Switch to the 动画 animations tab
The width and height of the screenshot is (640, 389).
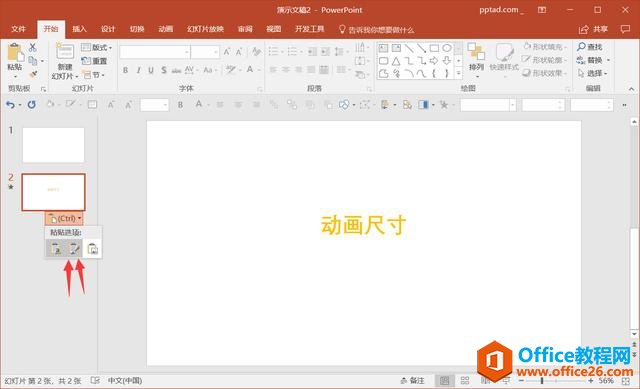point(165,29)
